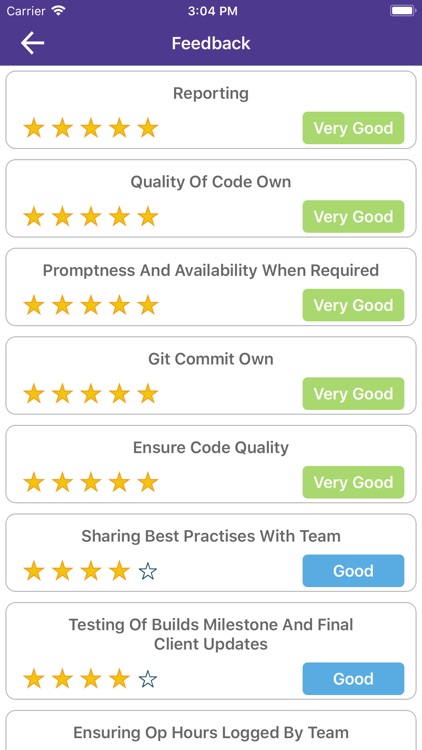Select first star in Testing Of Builds row
422x750 pixels.
[34, 679]
